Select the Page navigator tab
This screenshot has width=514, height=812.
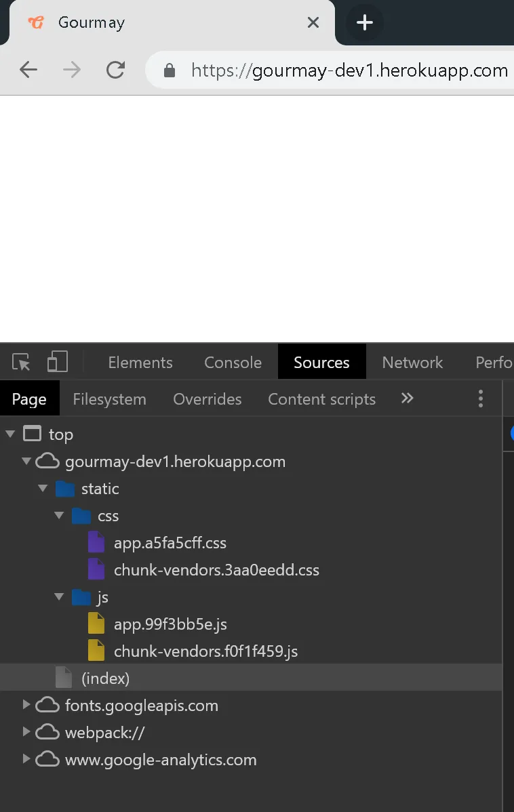[30, 399]
